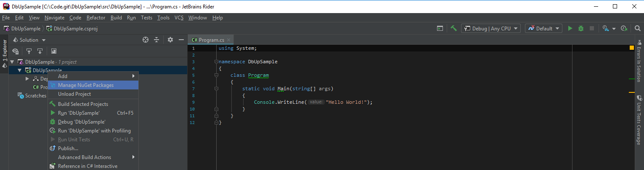Viewport: 644px width, 170px height.
Task: Open Solution panel settings gear
Action: [x=170, y=40]
